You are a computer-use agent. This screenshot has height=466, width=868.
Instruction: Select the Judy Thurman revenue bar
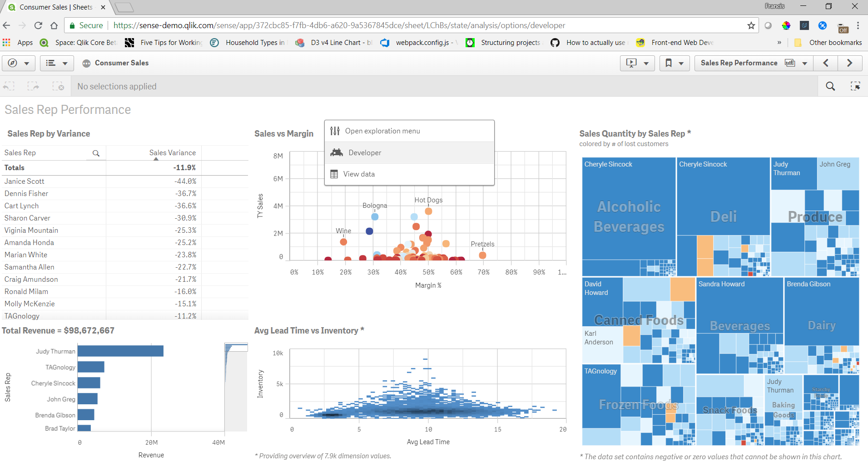(x=120, y=351)
